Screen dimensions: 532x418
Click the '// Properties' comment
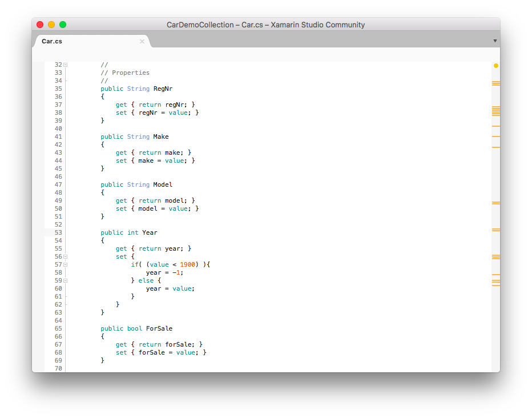[125, 73]
